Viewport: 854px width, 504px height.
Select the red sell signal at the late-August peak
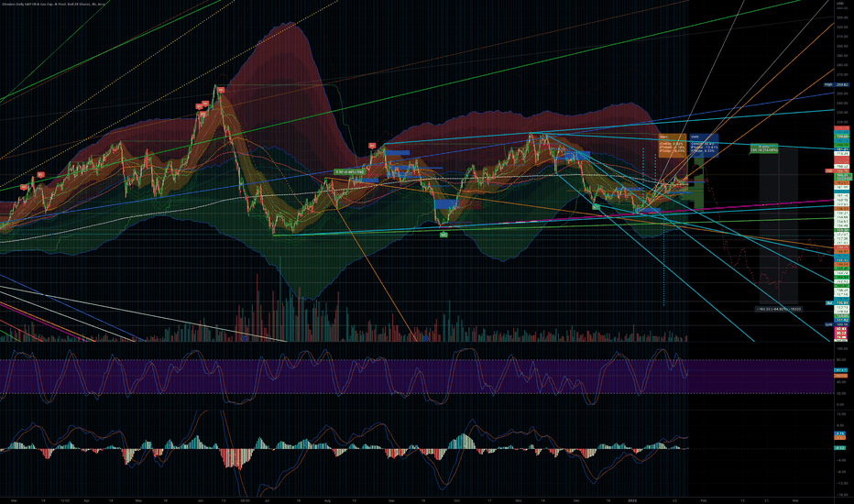(372, 146)
